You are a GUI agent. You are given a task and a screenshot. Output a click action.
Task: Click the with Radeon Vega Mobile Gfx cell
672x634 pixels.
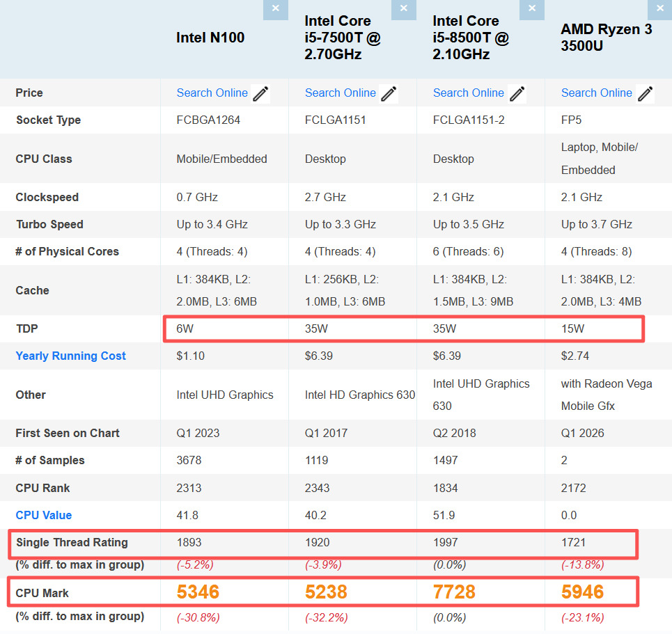pyautogui.click(x=607, y=395)
